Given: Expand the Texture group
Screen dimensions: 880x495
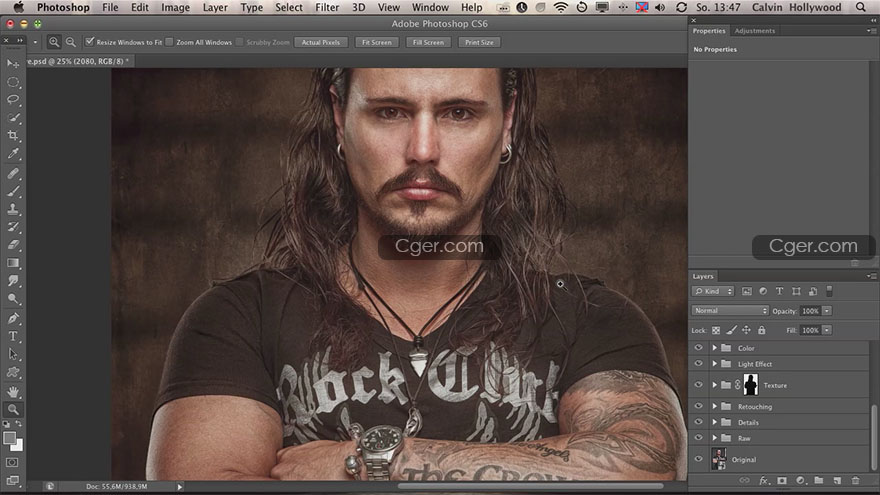Looking at the screenshot, I should pos(714,385).
